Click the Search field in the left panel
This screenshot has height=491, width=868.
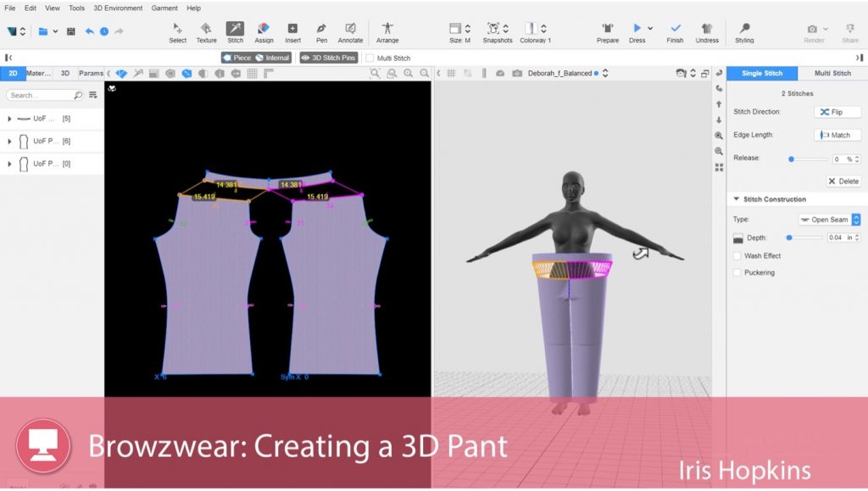coord(42,95)
